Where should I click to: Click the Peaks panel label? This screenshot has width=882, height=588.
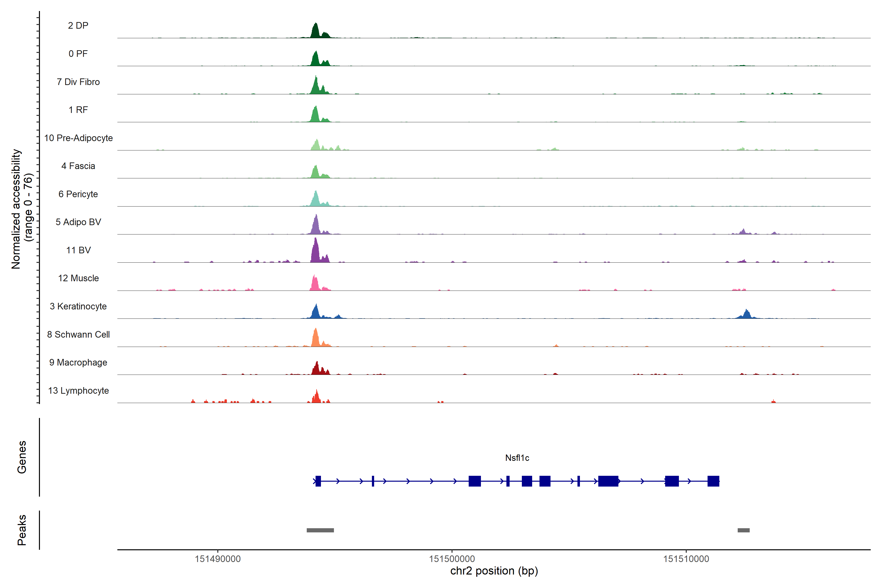(22, 530)
